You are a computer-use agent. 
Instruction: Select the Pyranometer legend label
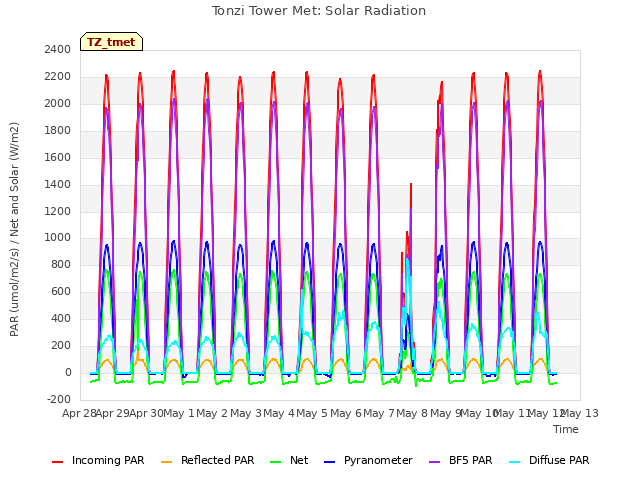[x=378, y=460]
